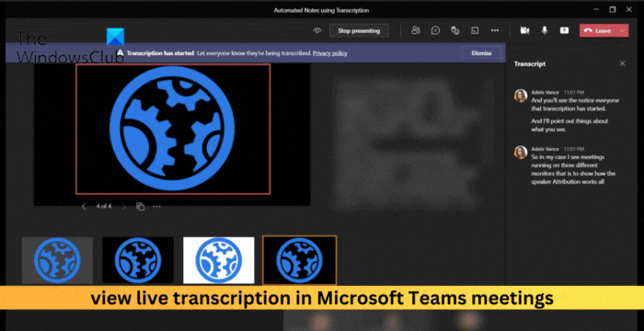
Task: Open the reactions icon
Action: (454, 30)
